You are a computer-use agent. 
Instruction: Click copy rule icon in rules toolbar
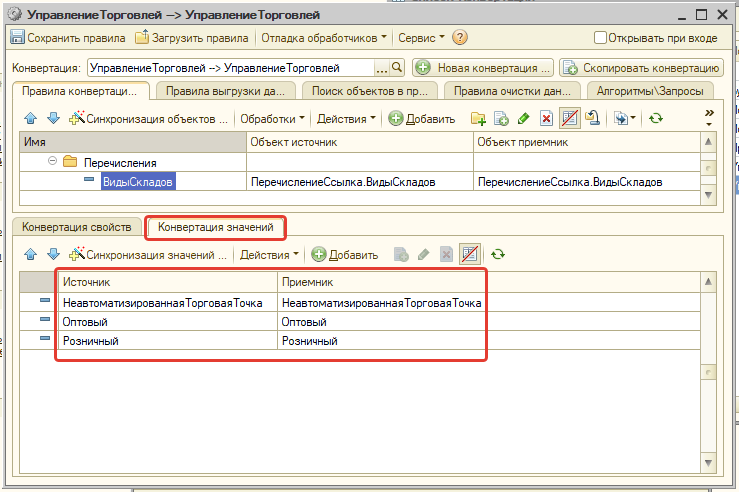(501, 119)
